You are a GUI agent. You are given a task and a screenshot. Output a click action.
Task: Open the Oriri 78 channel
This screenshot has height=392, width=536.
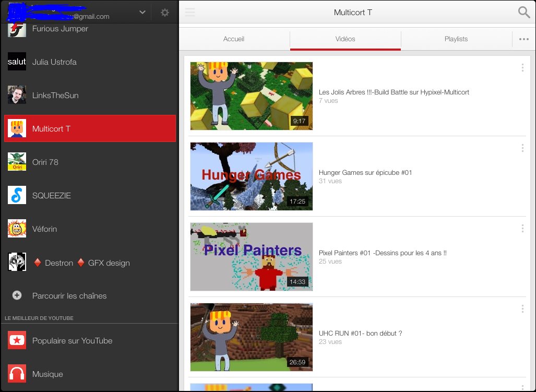45,162
